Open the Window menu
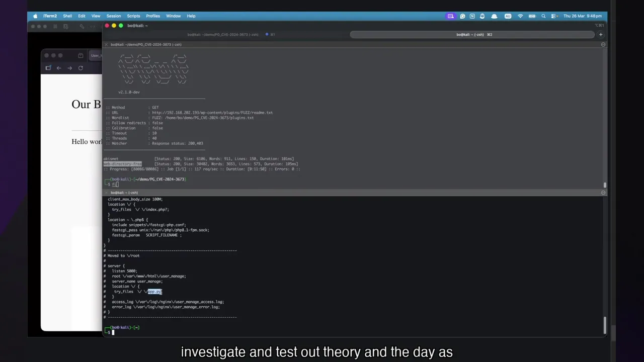 pos(173,16)
